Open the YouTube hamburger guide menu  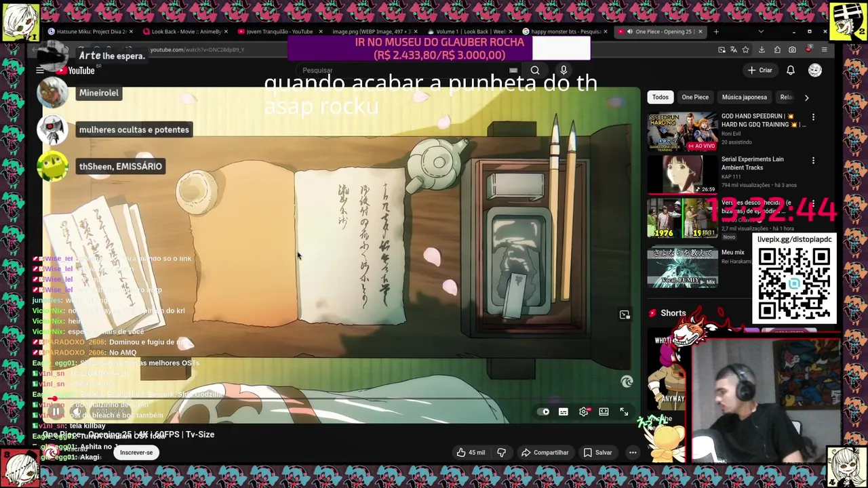point(40,70)
